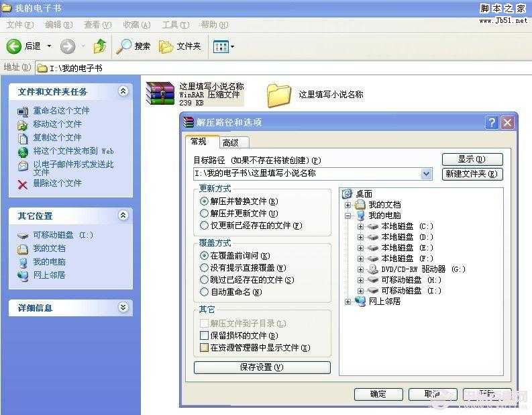532x415 pixels.
Task: Confirm extraction with OK (确定) button
Action: click(x=378, y=394)
